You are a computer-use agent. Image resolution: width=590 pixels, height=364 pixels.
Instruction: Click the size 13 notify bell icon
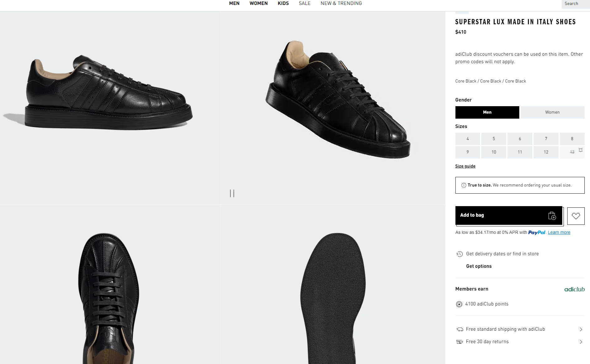tap(581, 150)
